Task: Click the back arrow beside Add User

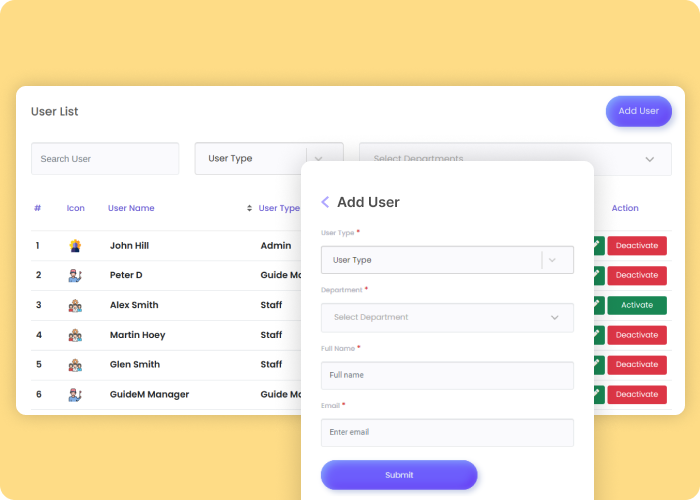Action: 325,202
